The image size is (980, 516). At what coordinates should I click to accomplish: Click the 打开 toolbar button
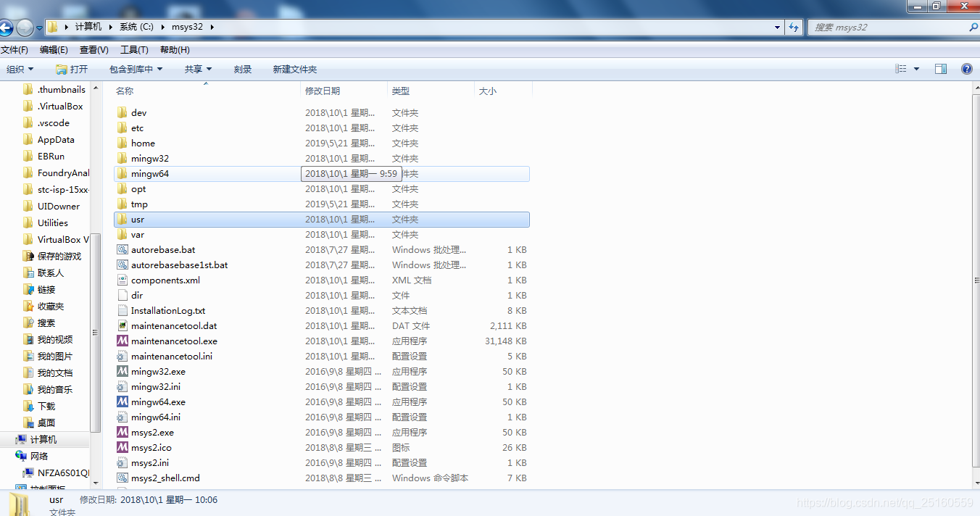[72, 69]
